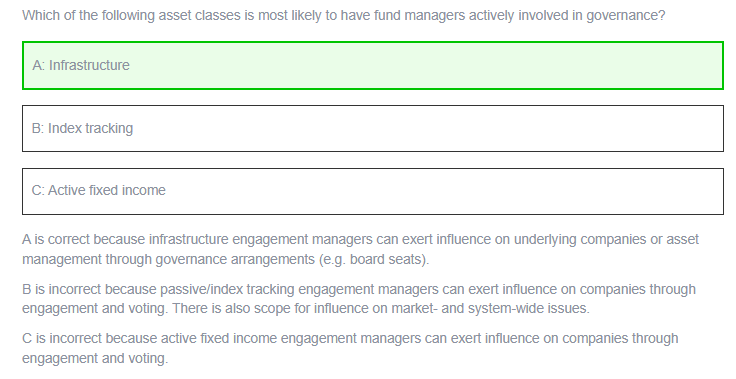Click the "Active fixed income" label text

pyautogui.click(x=107, y=190)
